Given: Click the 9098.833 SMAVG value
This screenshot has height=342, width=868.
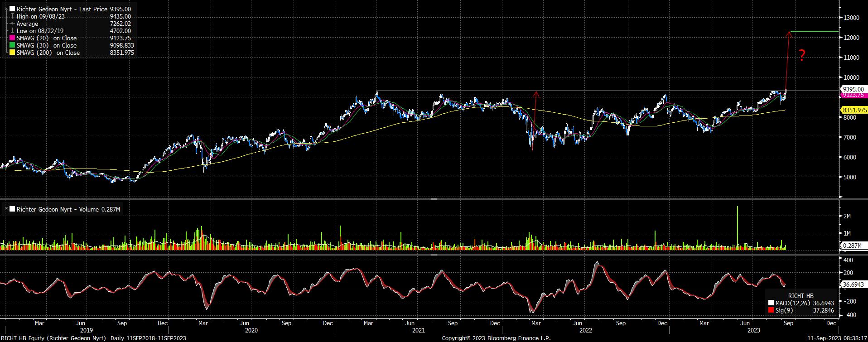Looking at the screenshot, I should tap(122, 45).
